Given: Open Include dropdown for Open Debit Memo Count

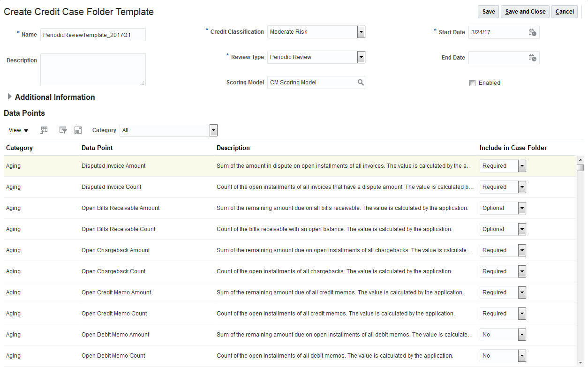Looking at the screenshot, I should tap(522, 356).
